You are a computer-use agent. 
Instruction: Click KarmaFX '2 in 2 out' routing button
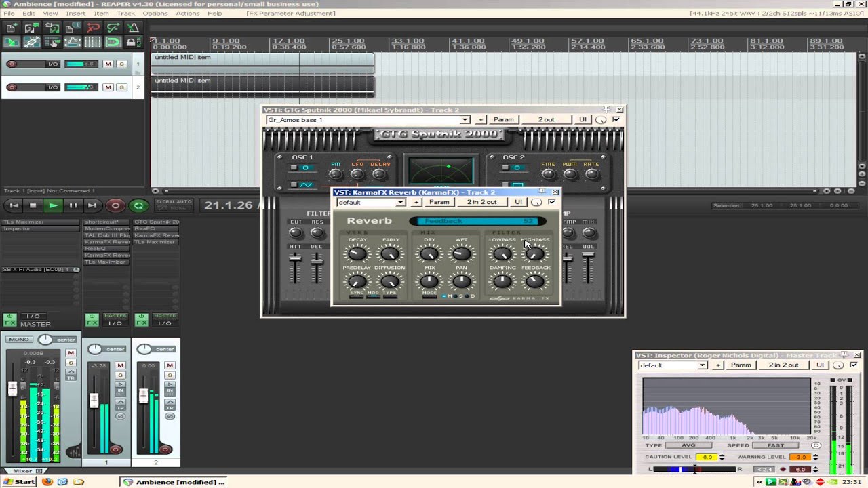(481, 202)
